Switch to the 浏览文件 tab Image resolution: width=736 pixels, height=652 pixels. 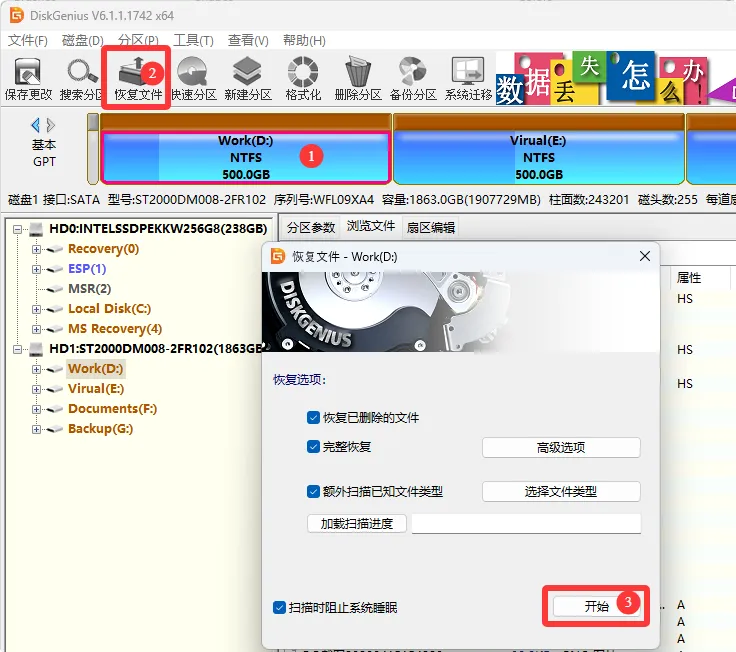tap(370, 226)
